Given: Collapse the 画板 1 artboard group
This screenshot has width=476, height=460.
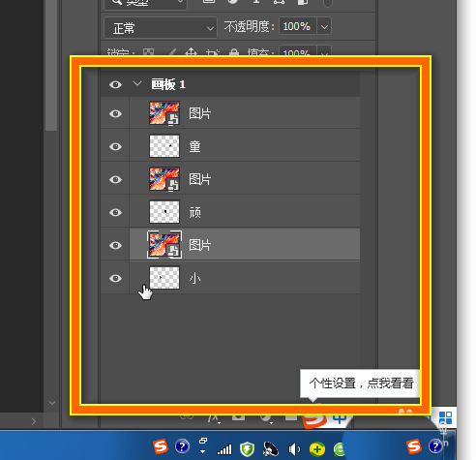Looking at the screenshot, I should coord(137,84).
